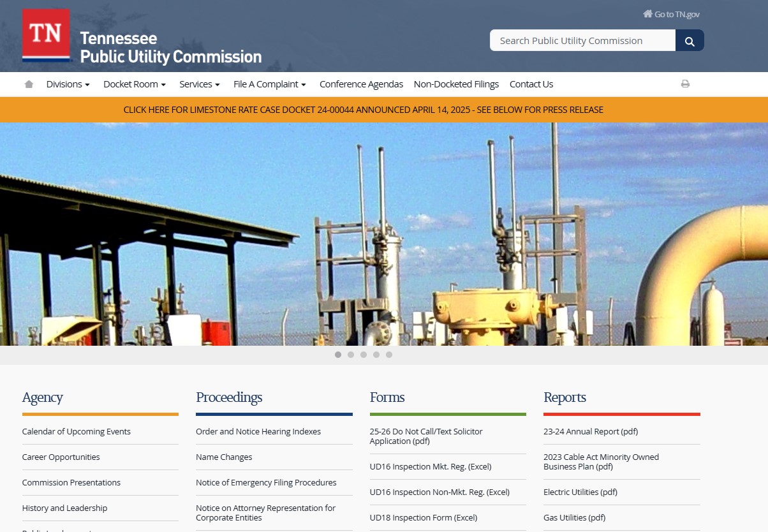The width and height of the screenshot is (768, 532).
Task: Download UD16 Inspection Mkt. Reg. Excel
Action: (431, 467)
